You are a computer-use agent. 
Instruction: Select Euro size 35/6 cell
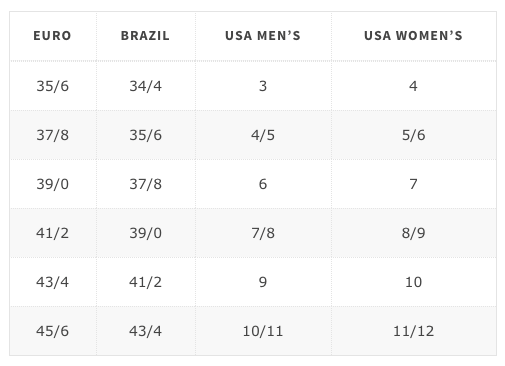[53, 86]
